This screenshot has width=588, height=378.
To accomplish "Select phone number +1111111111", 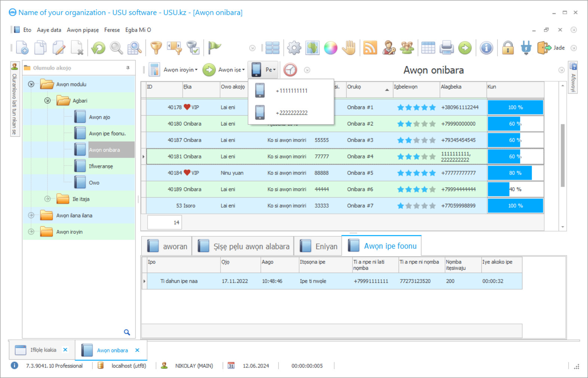I will [x=291, y=91].
